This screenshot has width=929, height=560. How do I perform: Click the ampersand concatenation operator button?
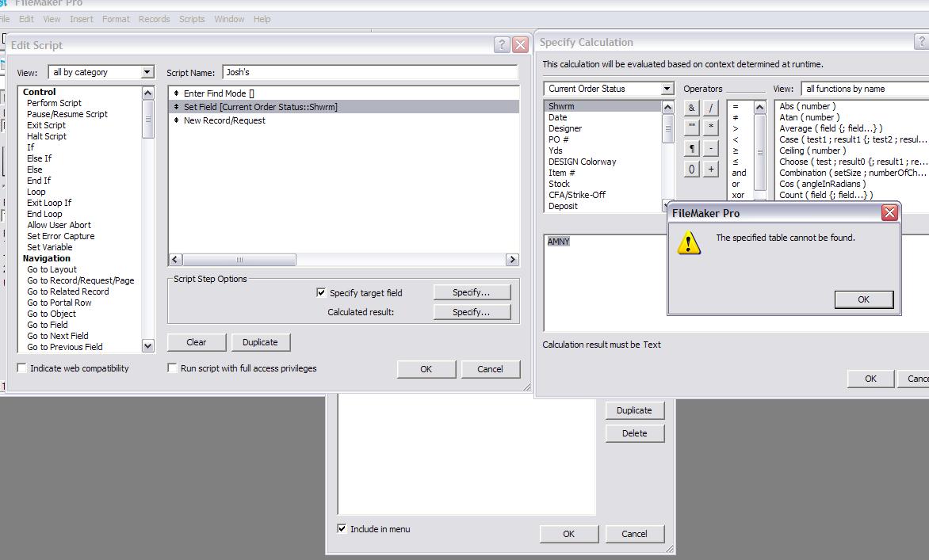(x=691, y=108)
